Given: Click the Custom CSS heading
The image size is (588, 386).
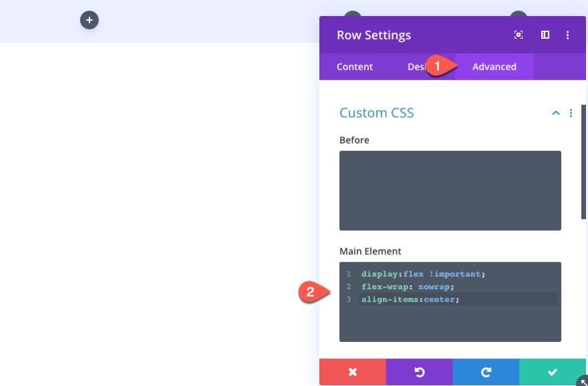Looking at the screenshot, I should [x=376, y=113].
